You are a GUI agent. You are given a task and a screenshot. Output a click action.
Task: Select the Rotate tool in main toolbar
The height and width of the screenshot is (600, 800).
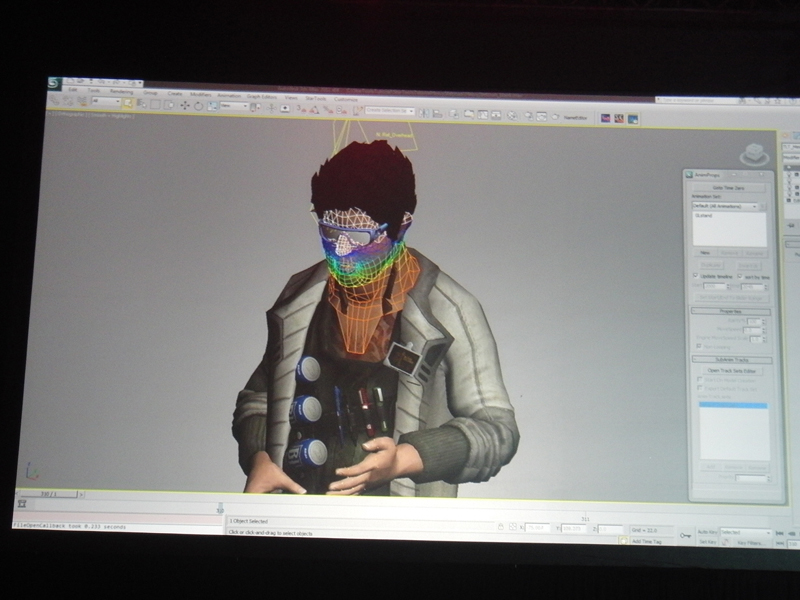tap(198, 105)
